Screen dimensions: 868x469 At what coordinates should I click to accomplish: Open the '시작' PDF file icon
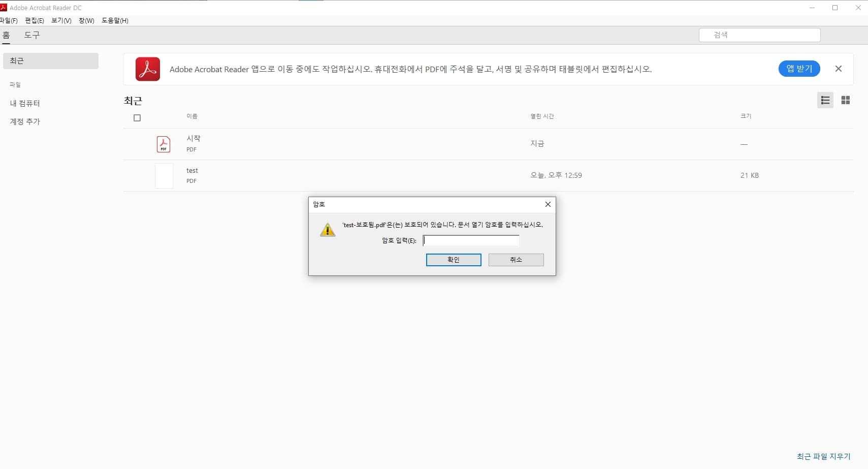tap(164, 144)
